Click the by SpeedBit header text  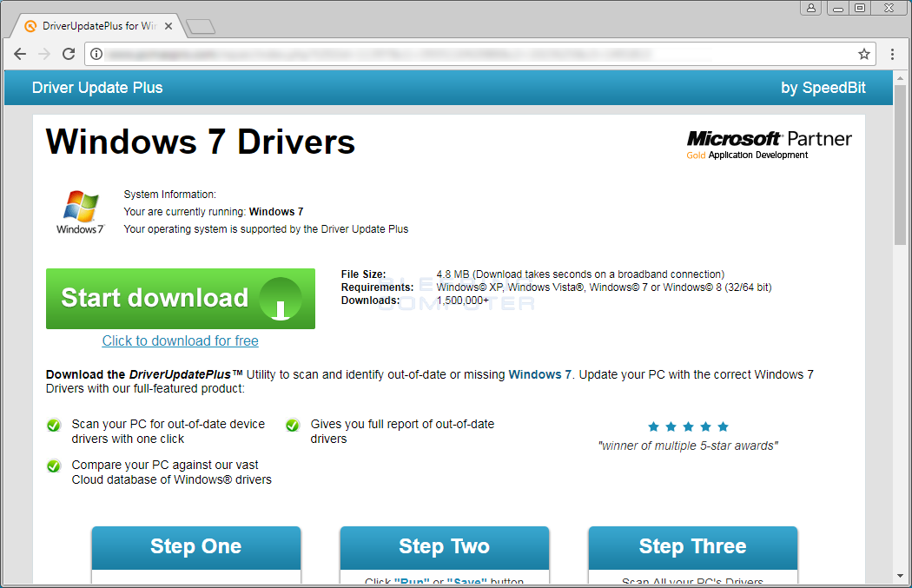(x=823, y=88)
